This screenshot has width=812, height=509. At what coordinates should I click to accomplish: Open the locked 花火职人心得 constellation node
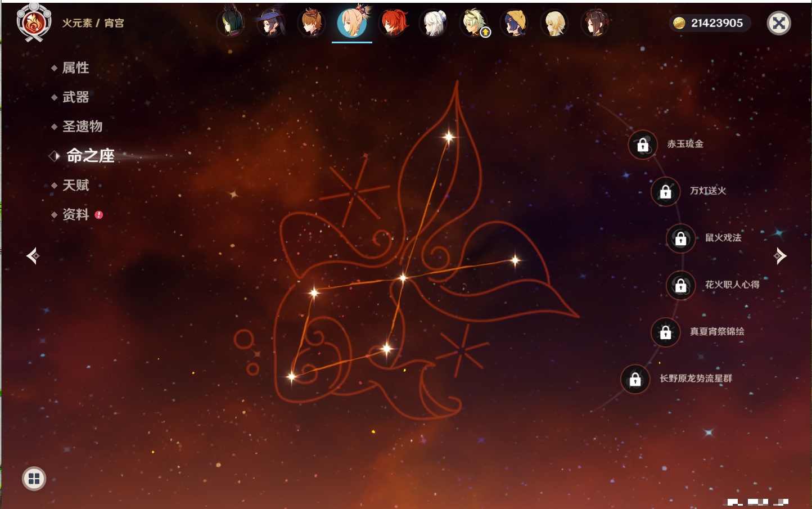681,285
